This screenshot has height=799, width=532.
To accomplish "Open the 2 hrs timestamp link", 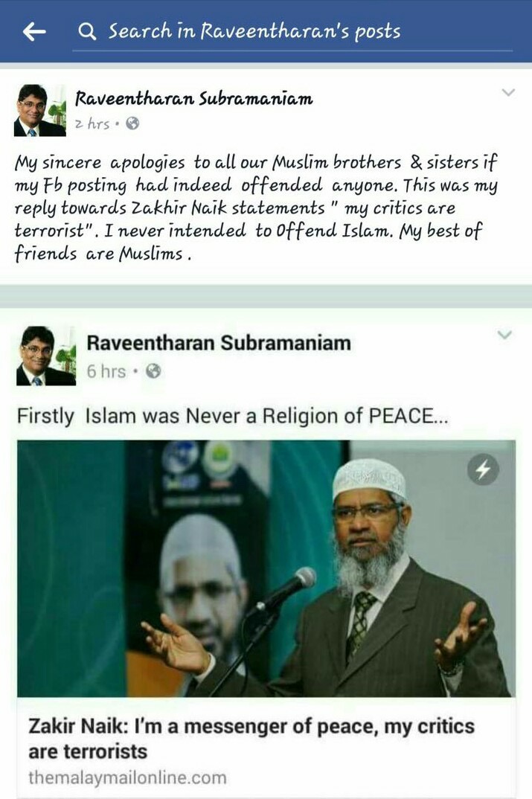I will pyautogui.click(x=92, y=123).
